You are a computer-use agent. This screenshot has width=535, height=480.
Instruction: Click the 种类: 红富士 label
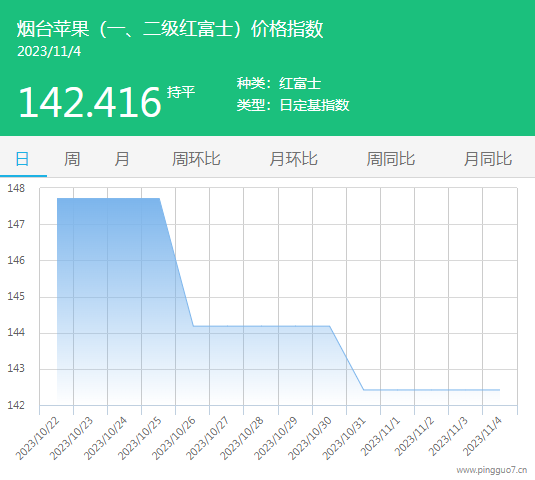279,84
